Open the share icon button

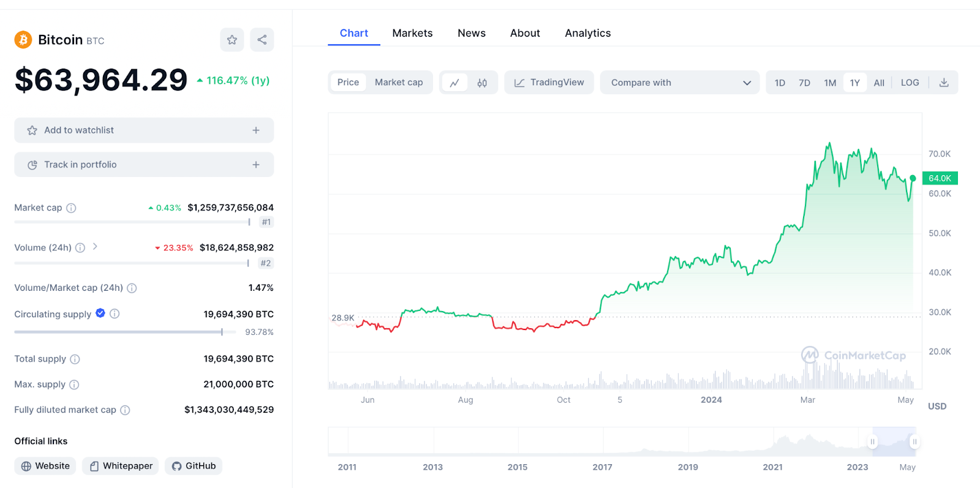(262, 40)
